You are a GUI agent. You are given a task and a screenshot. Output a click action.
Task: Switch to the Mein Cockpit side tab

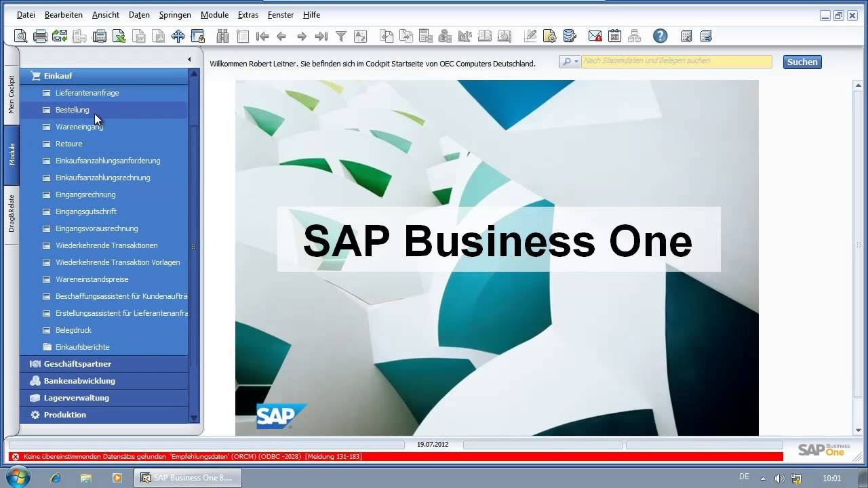[12, 95]
